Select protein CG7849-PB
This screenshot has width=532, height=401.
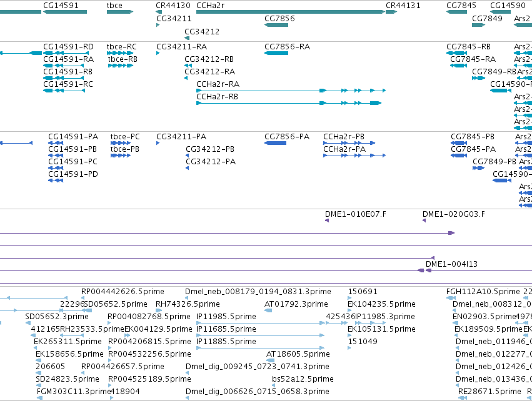tap(494, 162)
